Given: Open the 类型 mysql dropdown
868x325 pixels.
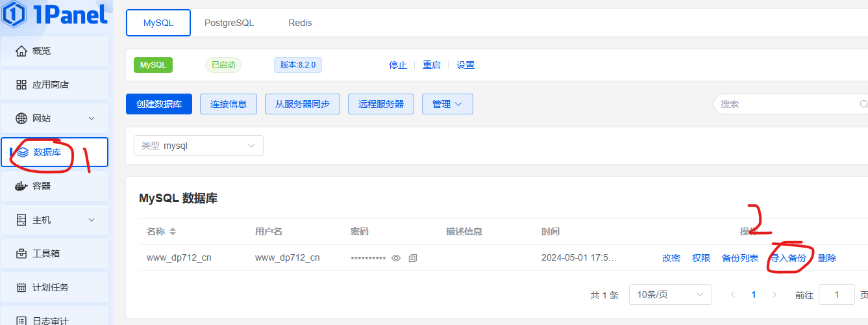Looking at the screenshot, I should (199, 146).
